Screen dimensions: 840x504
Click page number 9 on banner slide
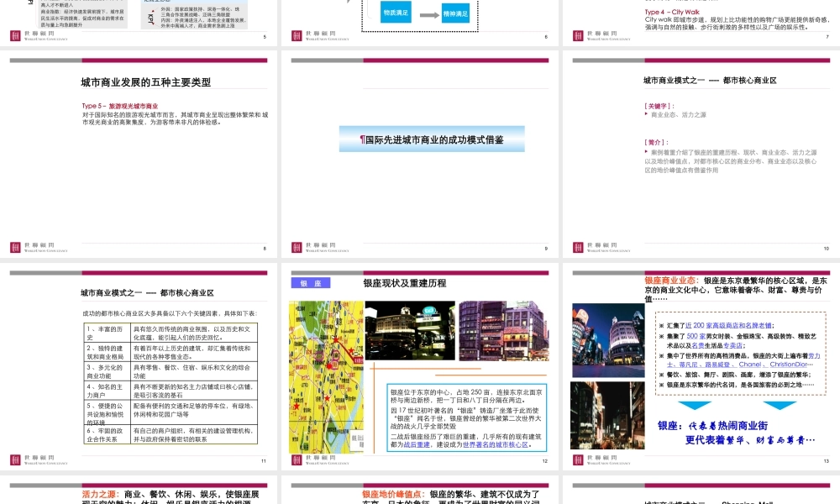(546, 249)
